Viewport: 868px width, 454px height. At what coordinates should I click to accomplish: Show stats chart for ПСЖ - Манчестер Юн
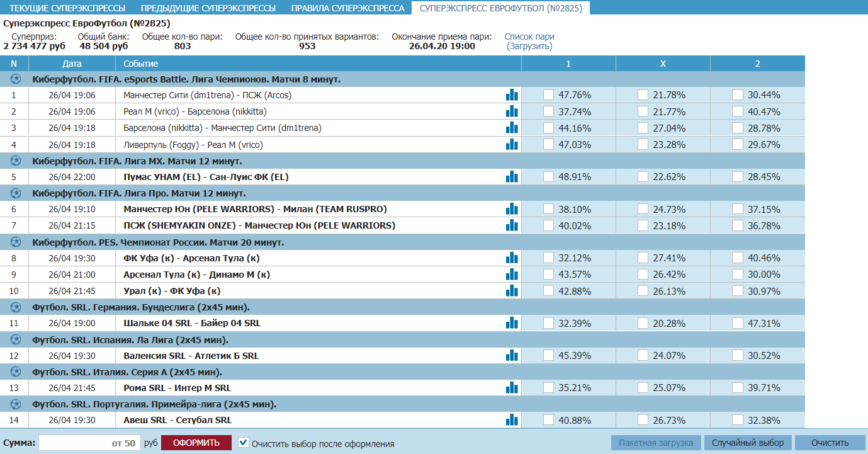(x=512, y=225)
